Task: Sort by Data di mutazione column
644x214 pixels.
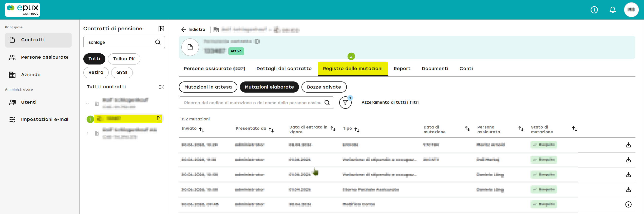Action: [467, 129]
